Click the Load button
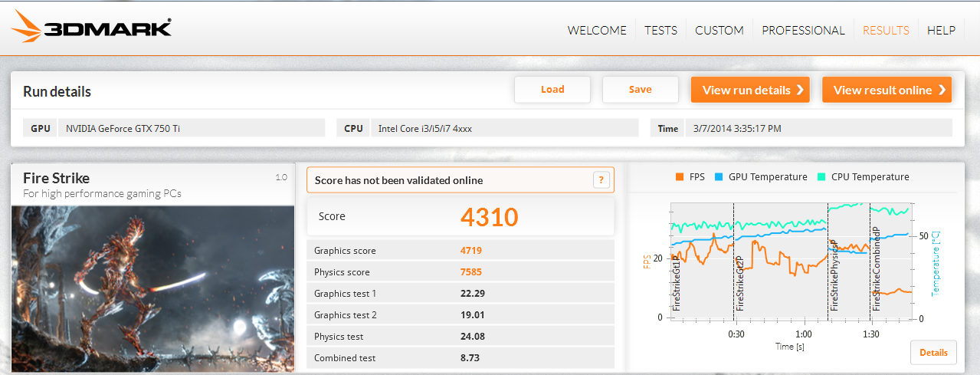This screenshot has width=980, height=375. tap(552, 90)
